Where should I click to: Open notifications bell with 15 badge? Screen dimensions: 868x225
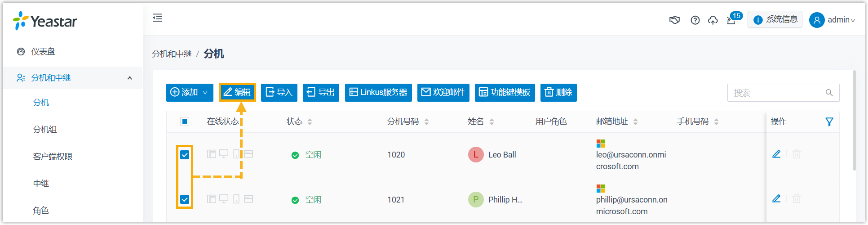tap(731, 20)
